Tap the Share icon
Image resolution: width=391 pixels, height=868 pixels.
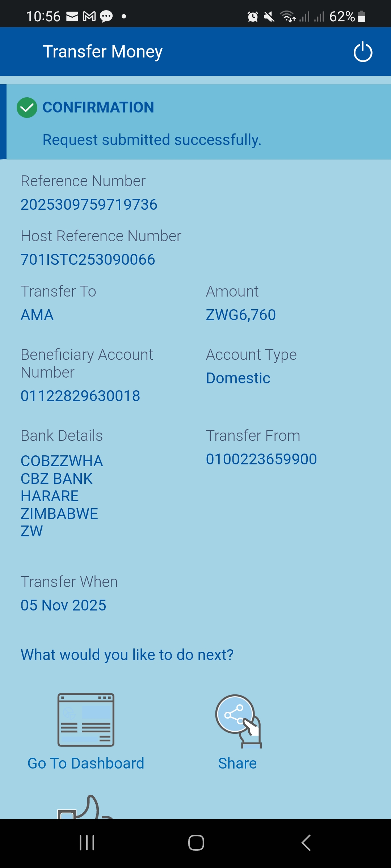coord(238,720)
